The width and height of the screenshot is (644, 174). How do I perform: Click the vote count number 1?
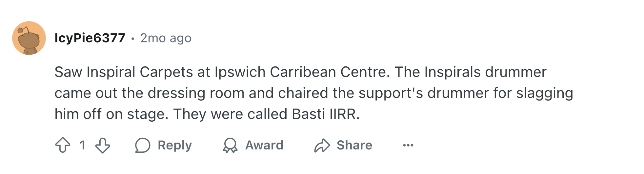pyautogui.click(x=83, y=145)
